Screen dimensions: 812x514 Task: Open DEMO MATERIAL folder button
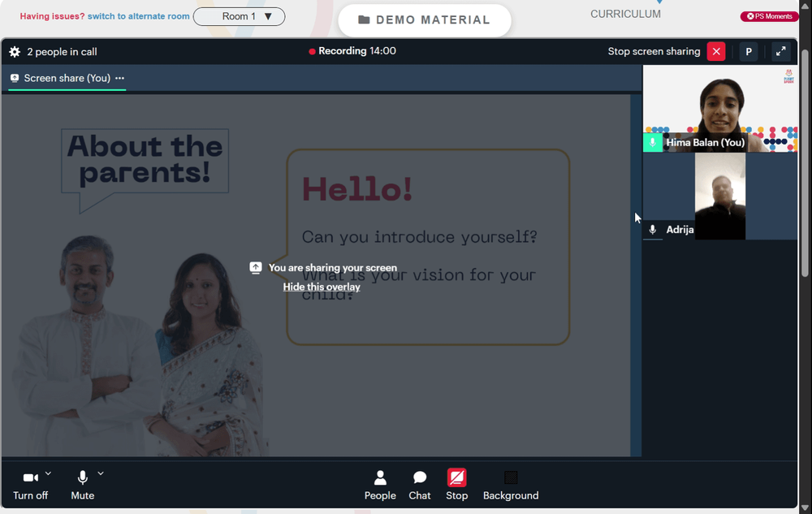pos(425,20)
